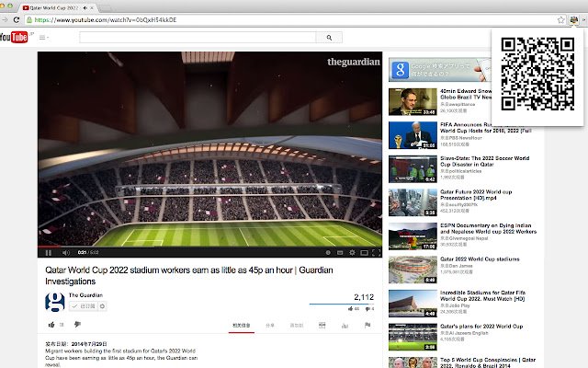Mute the tab via its speaker icon

coord(85,8)
